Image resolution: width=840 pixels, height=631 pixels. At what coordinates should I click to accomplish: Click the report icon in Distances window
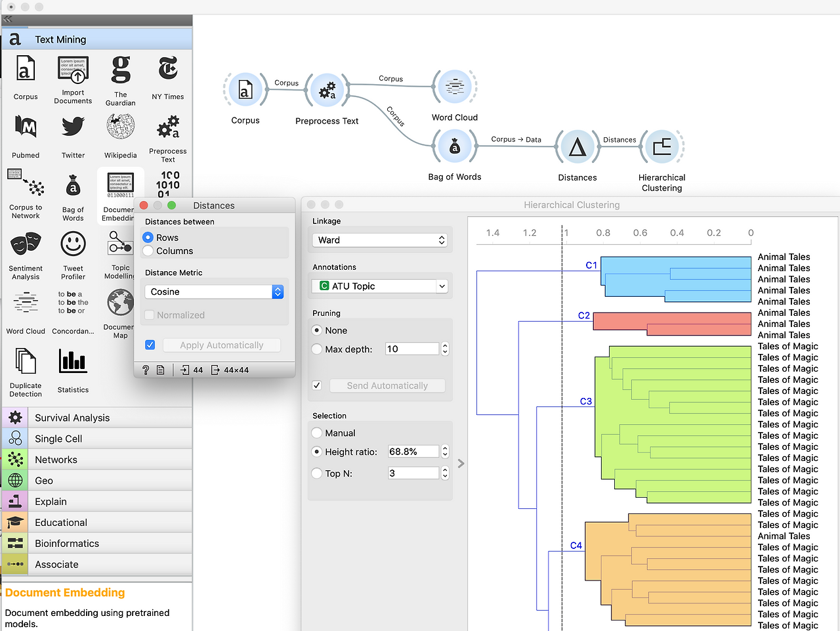[x=161, y=370]
